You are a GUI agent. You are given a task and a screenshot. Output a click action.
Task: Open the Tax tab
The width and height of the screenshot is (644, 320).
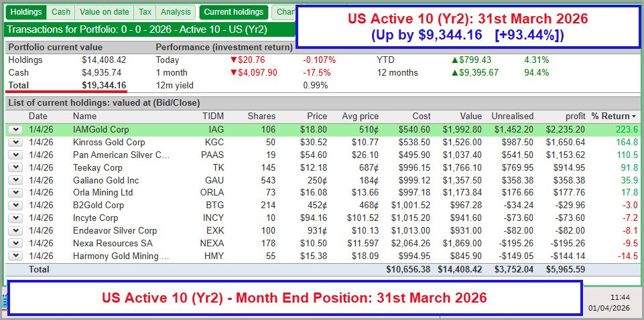click(x=145, y=12)
